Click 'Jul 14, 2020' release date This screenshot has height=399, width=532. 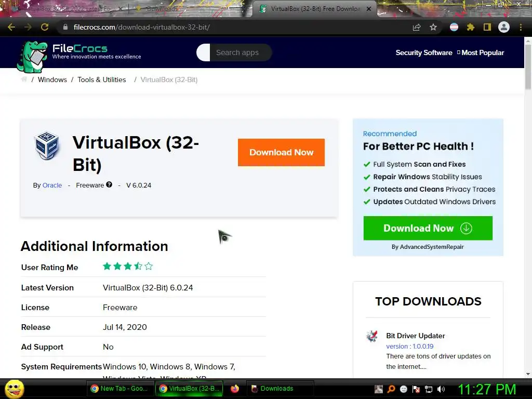pyautogui.click(x=125, y=327)
